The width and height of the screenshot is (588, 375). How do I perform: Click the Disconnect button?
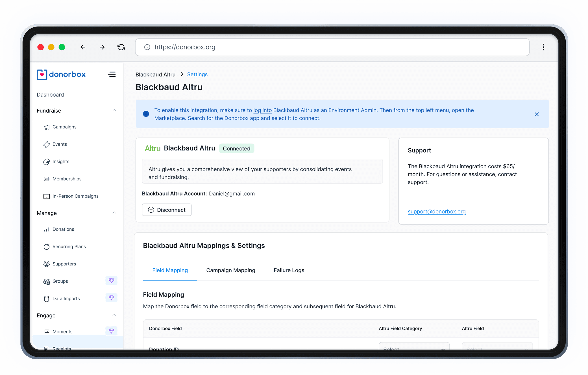click(167, 210)
